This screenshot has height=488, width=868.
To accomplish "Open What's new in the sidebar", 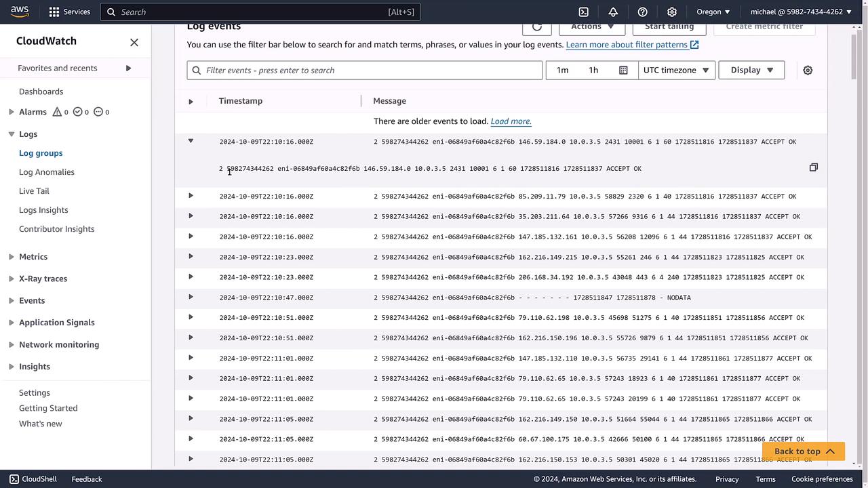I will pyautogui.click(x=40, y=424).
